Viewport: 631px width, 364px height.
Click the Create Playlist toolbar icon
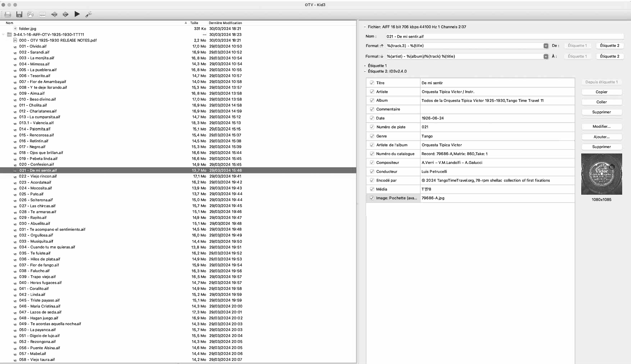point(42,14)
